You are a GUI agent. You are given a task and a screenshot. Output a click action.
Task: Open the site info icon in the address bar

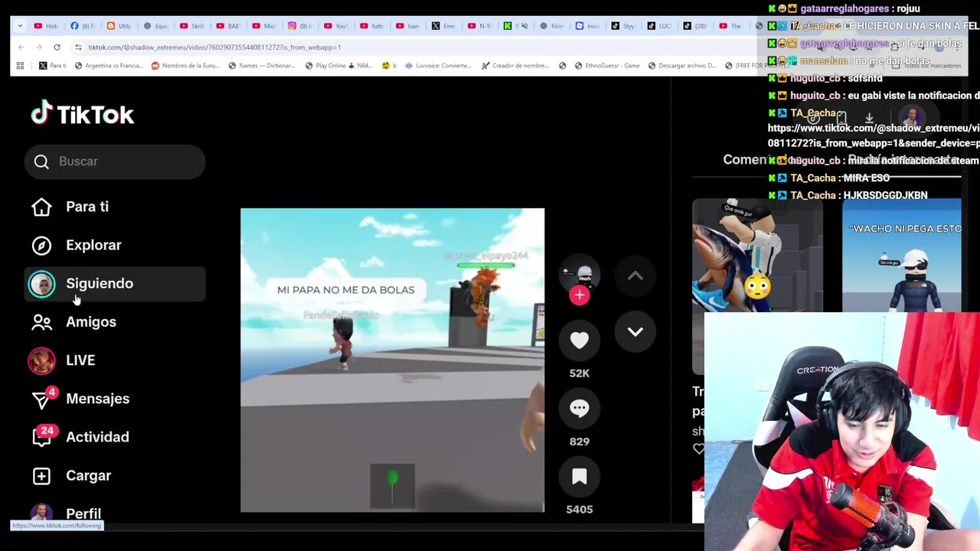point(78,47)
